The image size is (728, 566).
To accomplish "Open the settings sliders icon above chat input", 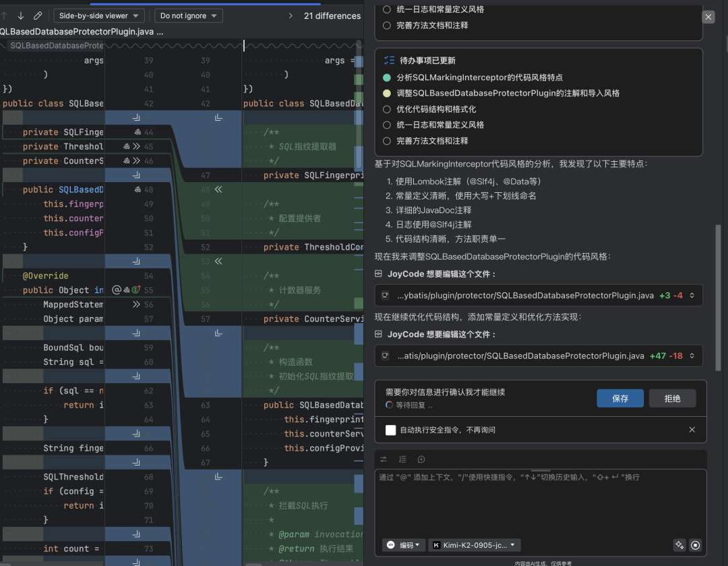I will pos(384,459).
